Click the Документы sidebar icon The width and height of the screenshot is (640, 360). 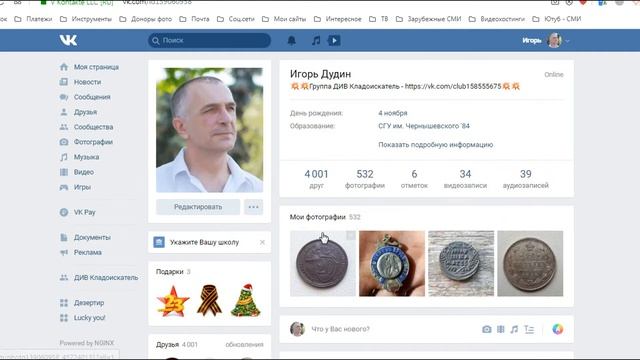[x=64, y=238]
